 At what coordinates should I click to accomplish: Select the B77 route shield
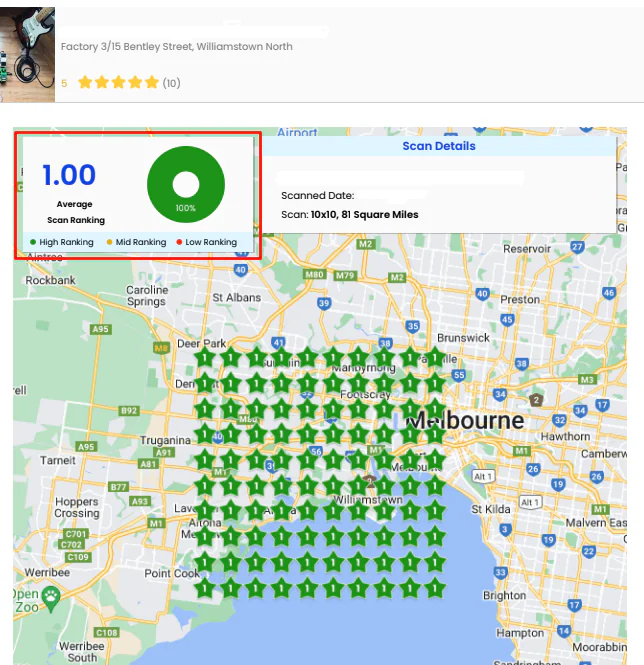118,486
